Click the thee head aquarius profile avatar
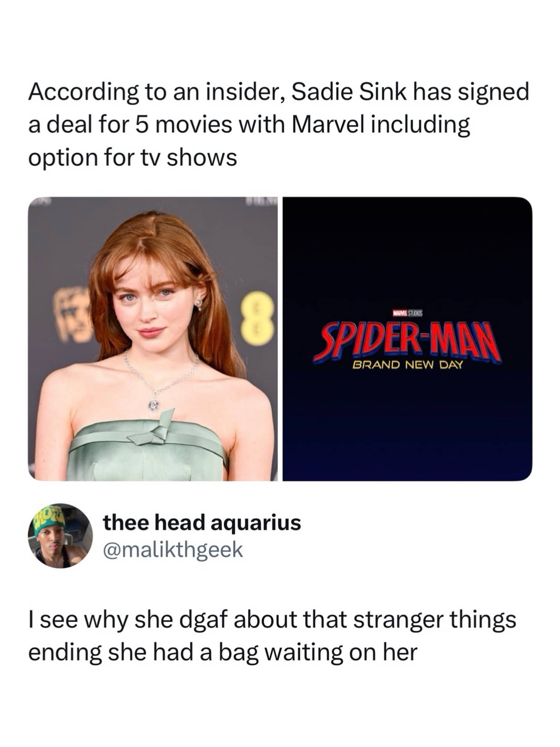This screenshot has height=747, width=560. (x=60, y=536)
